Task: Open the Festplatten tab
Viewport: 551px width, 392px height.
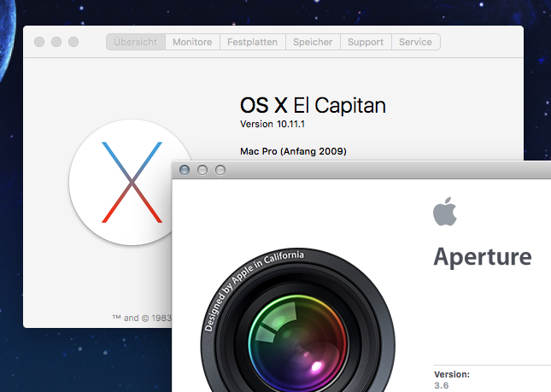Action: 253,42
